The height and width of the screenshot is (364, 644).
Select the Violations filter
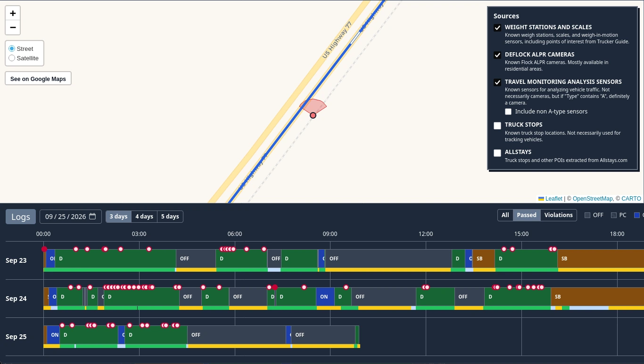(559, 215)
